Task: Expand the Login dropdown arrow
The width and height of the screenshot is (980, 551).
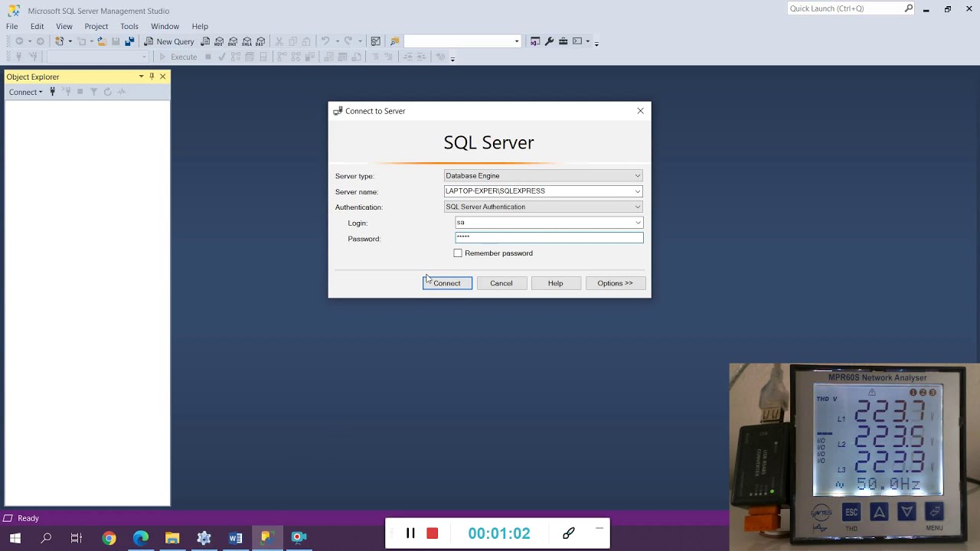Action: tap(638, 223)
